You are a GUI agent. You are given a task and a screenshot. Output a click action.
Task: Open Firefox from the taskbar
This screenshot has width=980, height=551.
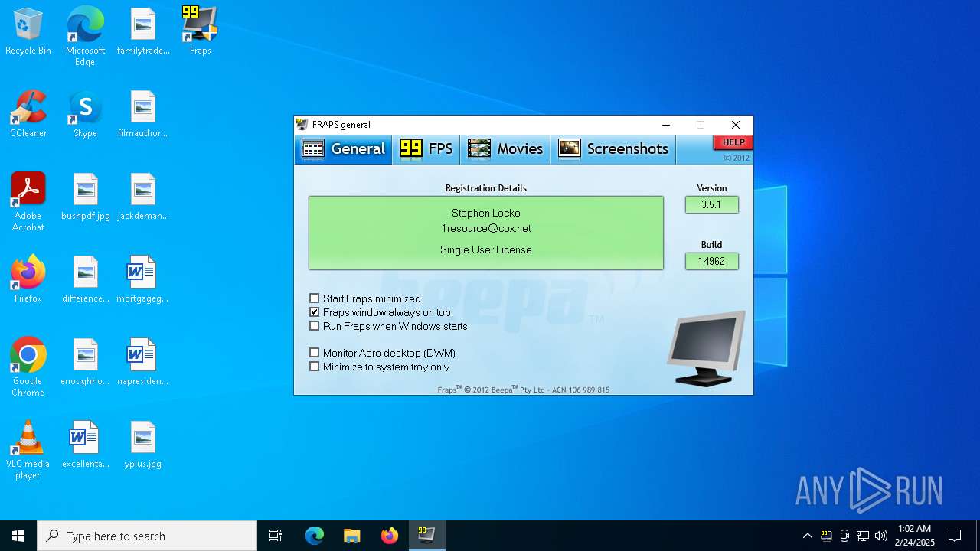pos(389,536)
